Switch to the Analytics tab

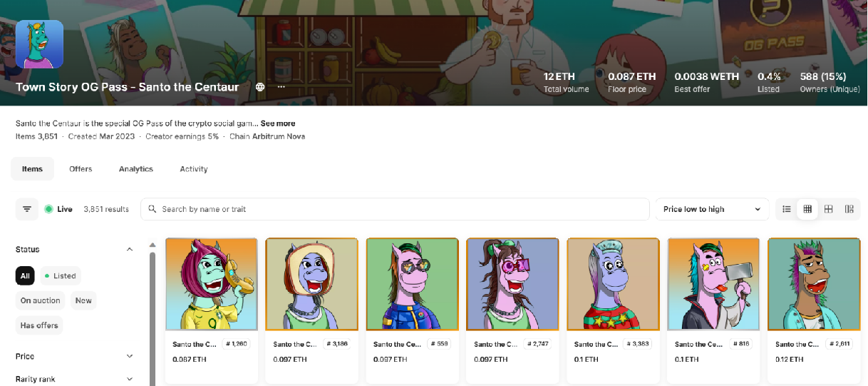136,169
